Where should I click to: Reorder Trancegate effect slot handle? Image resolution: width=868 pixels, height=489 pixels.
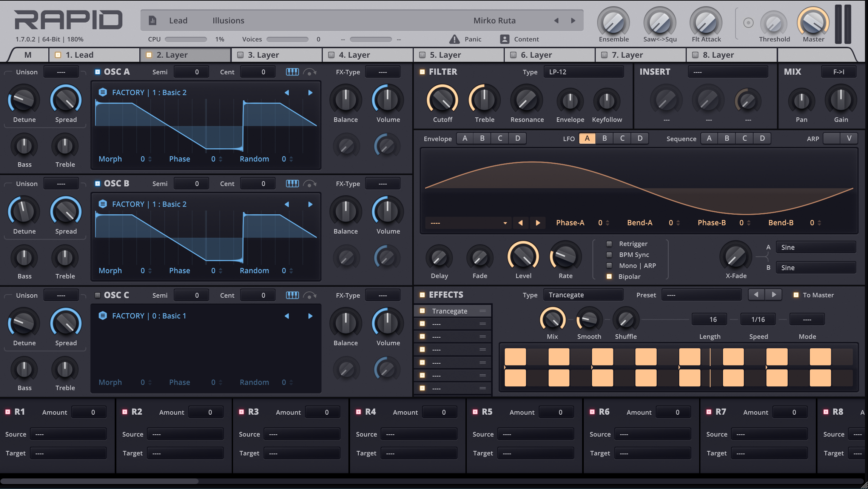483,311
